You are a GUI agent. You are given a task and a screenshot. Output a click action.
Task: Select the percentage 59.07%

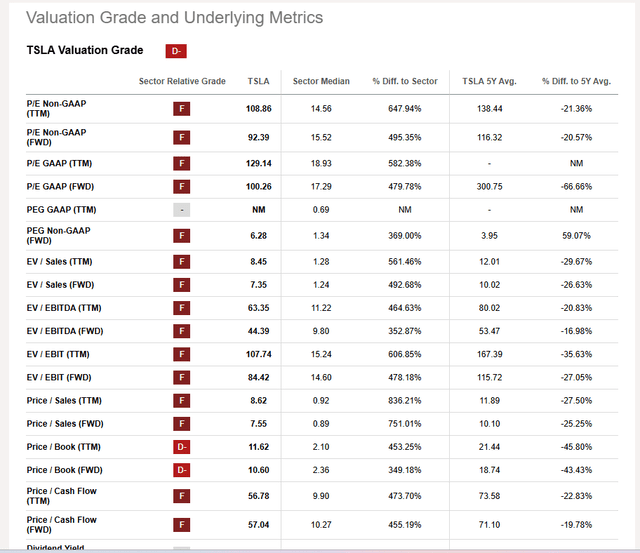[576, 236]
